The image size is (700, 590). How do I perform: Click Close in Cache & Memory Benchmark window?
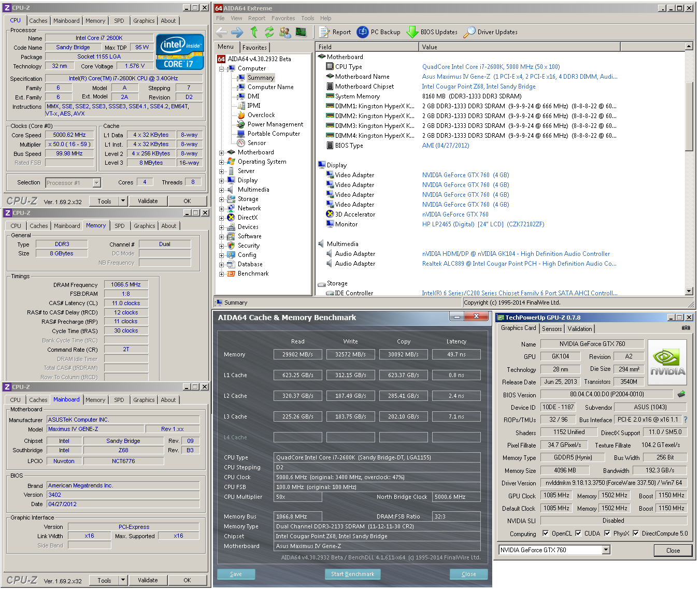(469, 574)
